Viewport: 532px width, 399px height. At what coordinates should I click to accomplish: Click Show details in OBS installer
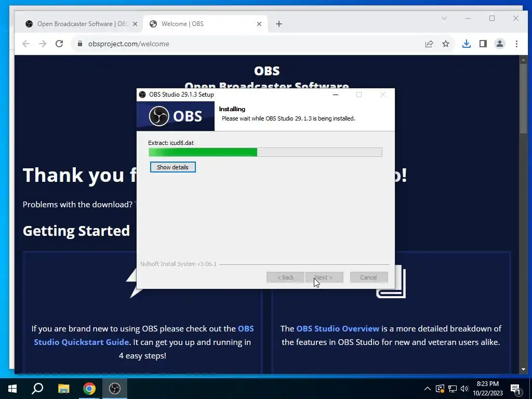pos(172,167)
